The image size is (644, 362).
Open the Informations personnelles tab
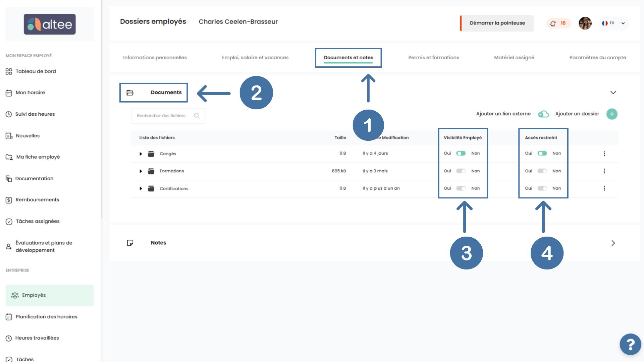(155, 58)
